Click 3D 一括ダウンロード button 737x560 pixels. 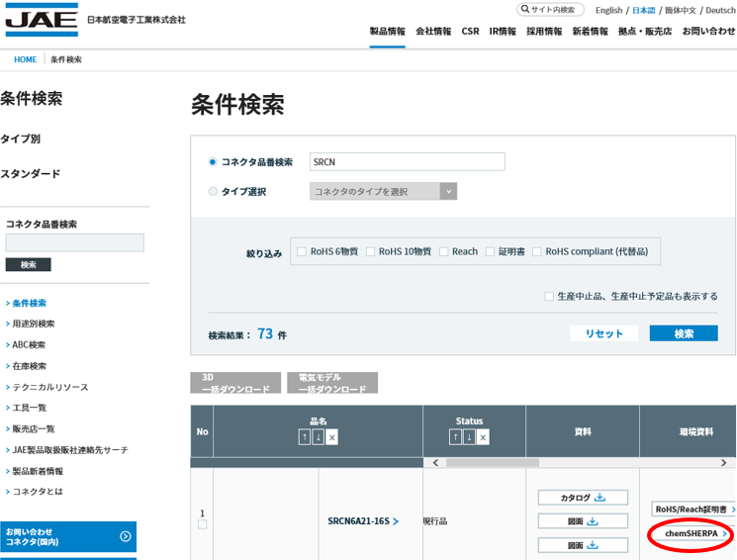[235, 383]
